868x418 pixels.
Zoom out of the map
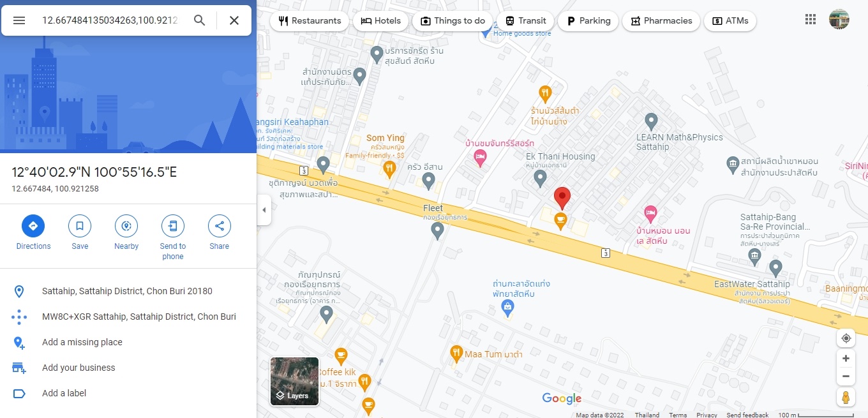point(846,377)
